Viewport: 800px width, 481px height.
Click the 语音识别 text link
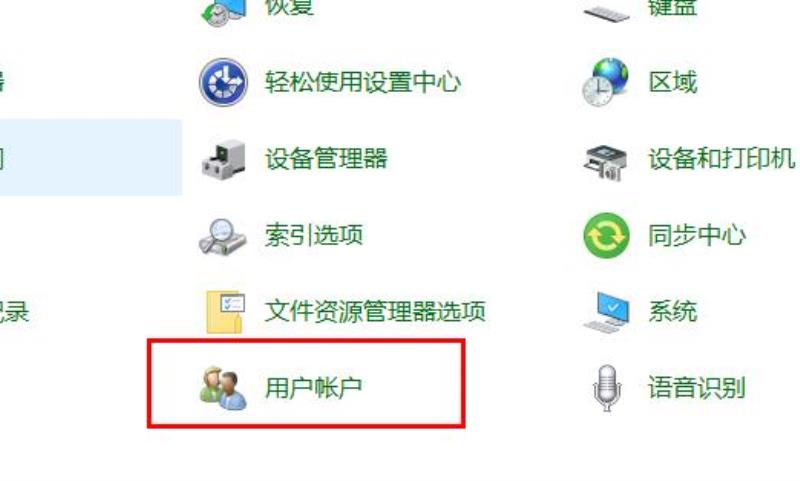697,388
